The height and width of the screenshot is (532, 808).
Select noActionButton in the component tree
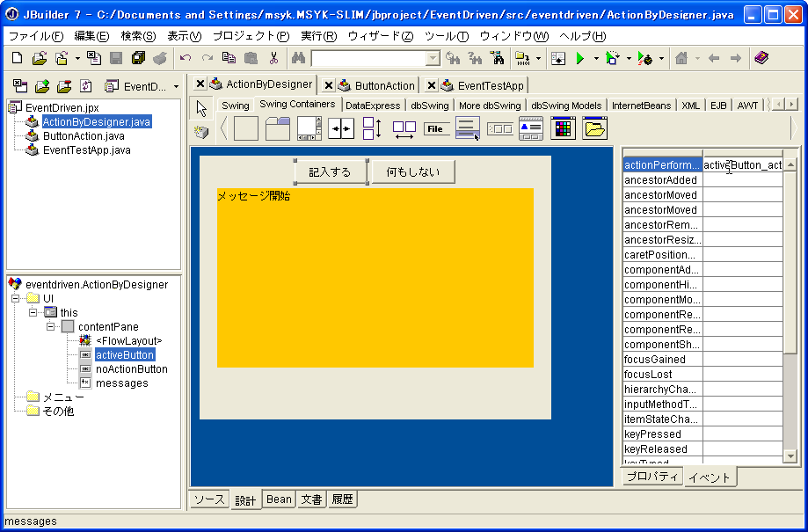(131, 369)
